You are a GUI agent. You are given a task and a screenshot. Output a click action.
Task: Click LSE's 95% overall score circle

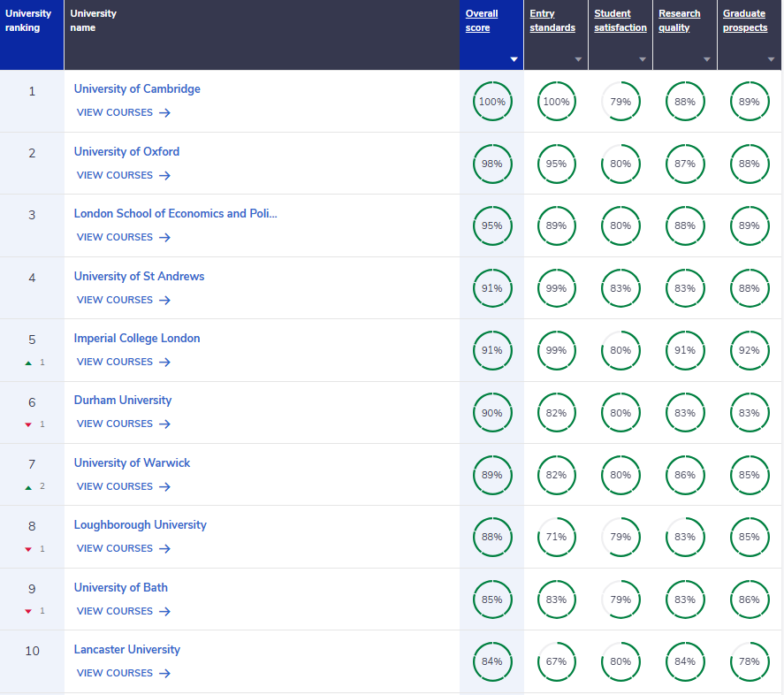(492, 225)
